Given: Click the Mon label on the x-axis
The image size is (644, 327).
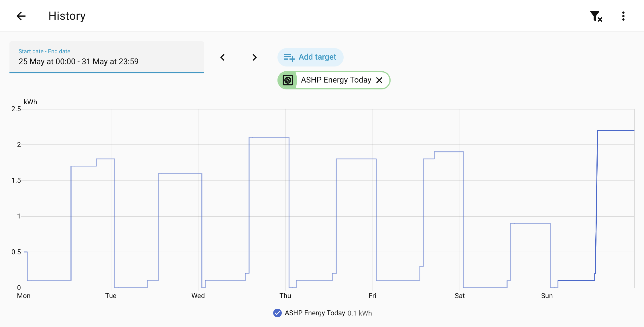Looking at the screenshot, I should click(x=24, y=296).
